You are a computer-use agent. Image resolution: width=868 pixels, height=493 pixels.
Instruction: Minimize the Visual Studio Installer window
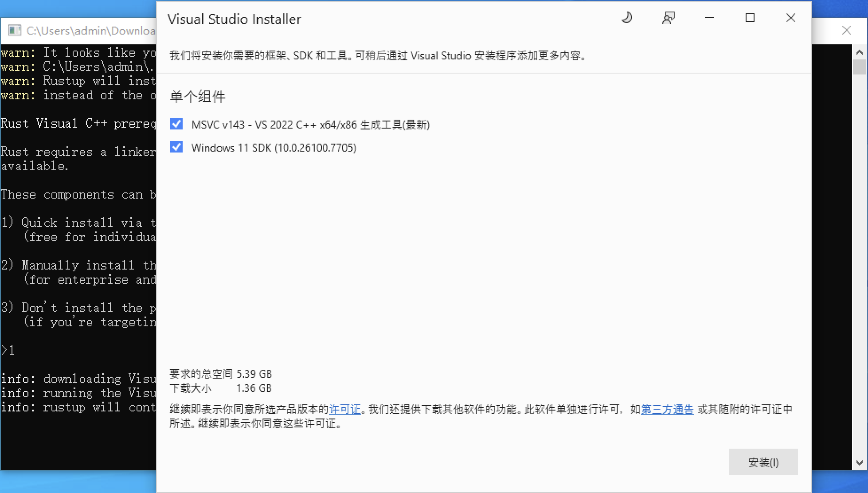tap(709, 18)
